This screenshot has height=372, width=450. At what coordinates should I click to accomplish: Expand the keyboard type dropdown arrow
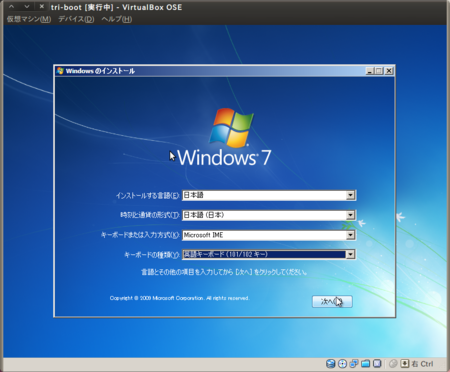pos(350,255)
